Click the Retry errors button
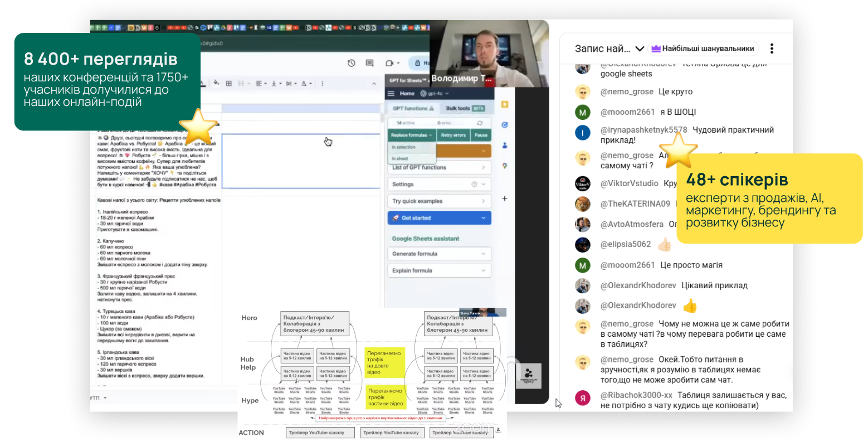 pyautogui.click(x=453, y=135)
